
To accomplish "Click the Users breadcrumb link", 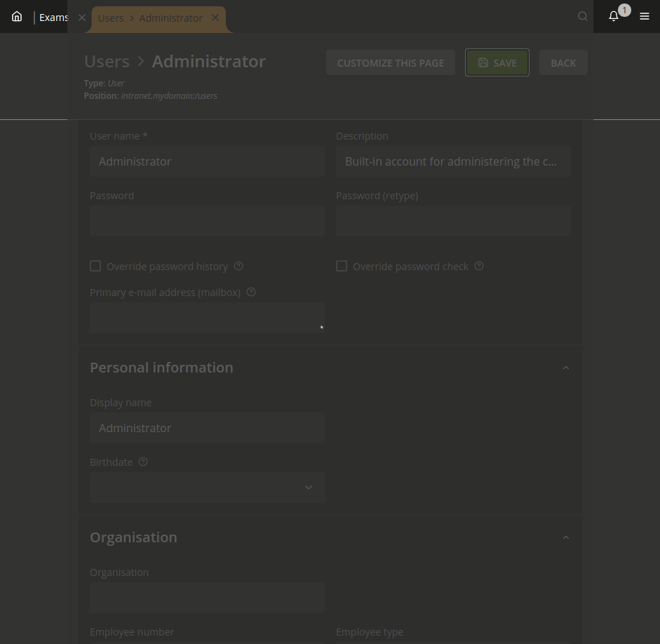I will [x=107, y=61].
